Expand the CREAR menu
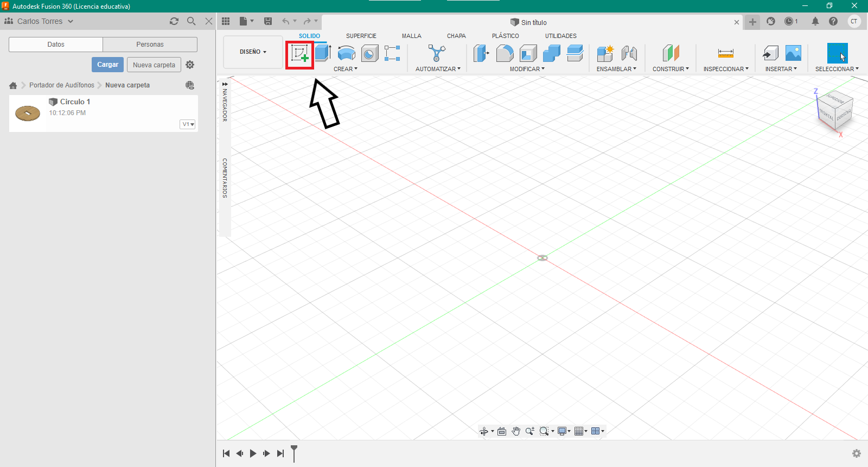This screenshot has width=868, height=467. coord(346,69)
